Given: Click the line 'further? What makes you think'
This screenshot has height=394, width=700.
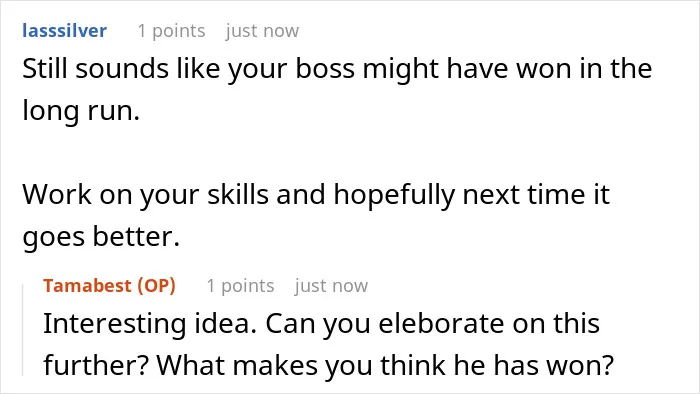Looking at the screenshot, I should pyautogui.click(x=329, y=365).
